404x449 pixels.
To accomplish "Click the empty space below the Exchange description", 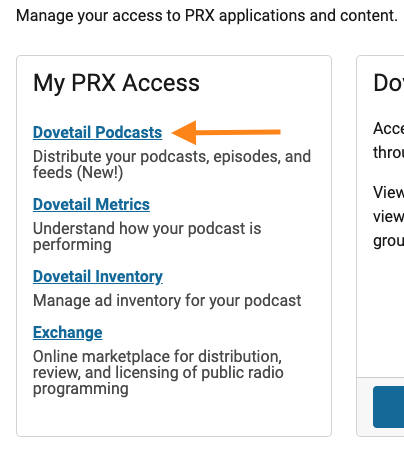I will point(174,417).
